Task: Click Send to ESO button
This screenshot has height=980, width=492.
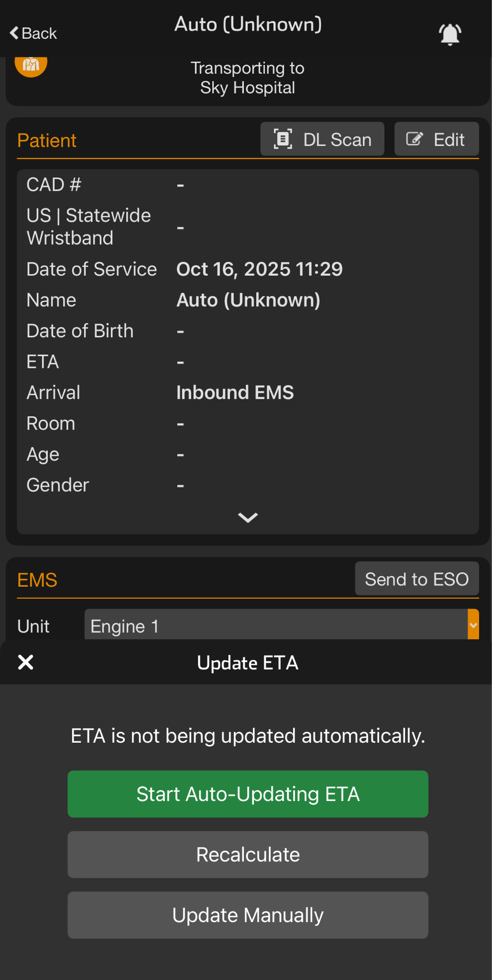Action: [416, 579]
